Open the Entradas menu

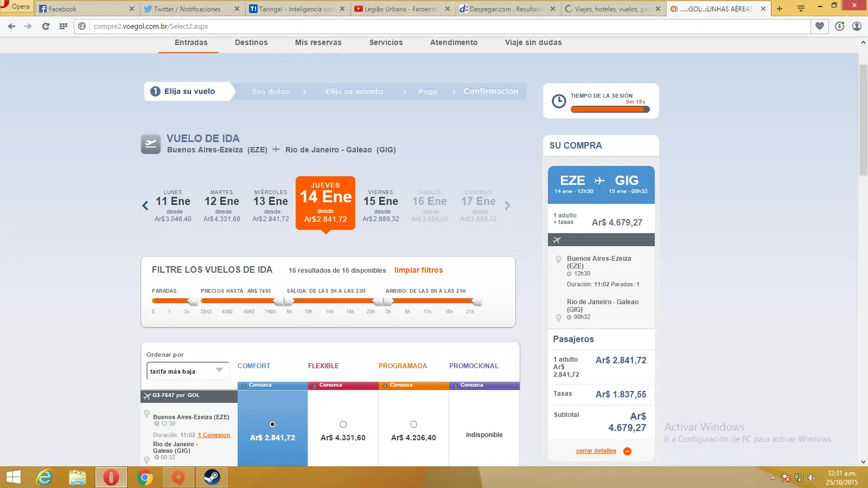point(191,42)
